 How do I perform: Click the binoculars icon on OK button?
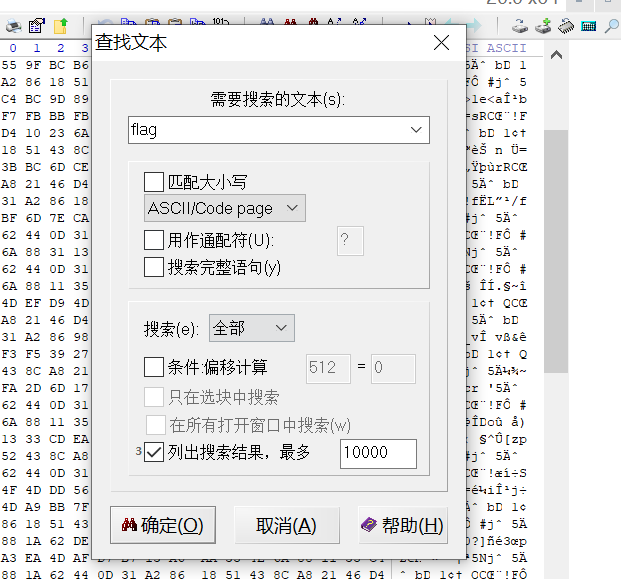pyautogui.click(x=129, y=525)
